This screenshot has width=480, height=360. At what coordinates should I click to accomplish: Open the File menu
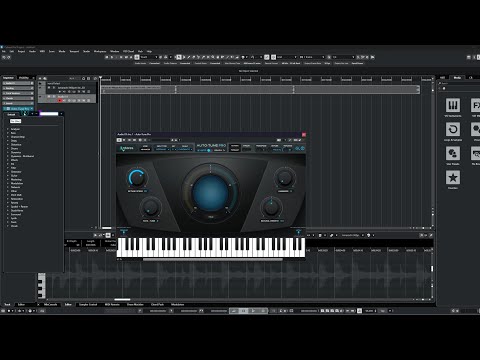pos(4,51)
